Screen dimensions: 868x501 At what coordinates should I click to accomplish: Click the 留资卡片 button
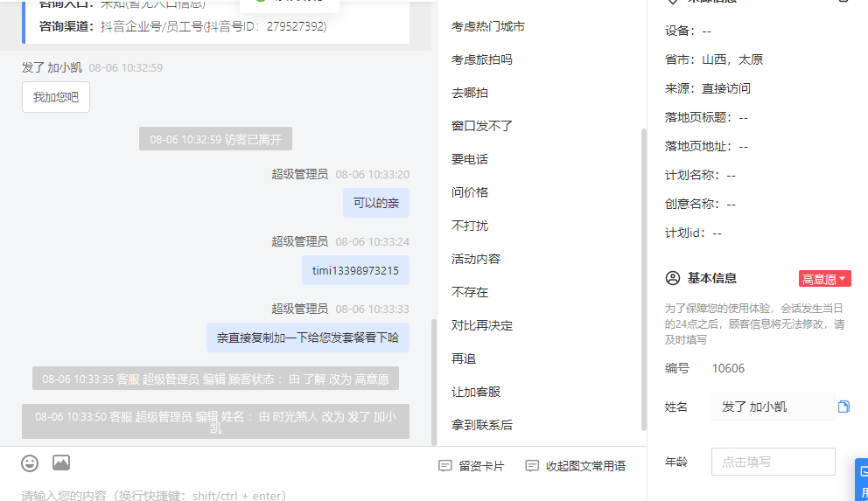(471, 466)
